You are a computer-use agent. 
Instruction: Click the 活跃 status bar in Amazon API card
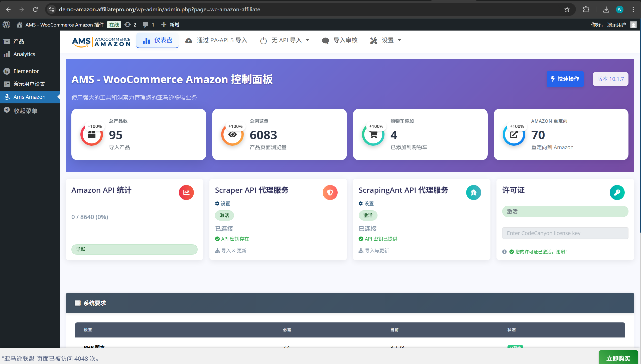pos(135,249)
